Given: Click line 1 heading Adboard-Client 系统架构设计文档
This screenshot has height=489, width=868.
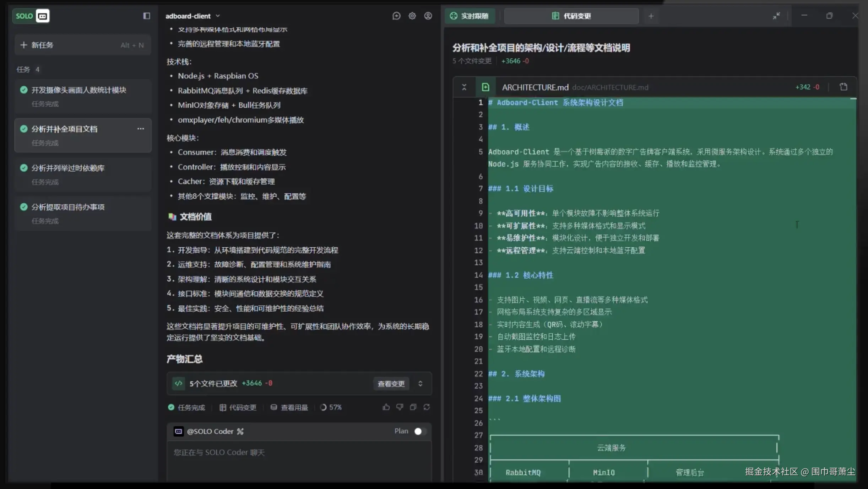Looking at the screenshot, I should click(555, 103).
